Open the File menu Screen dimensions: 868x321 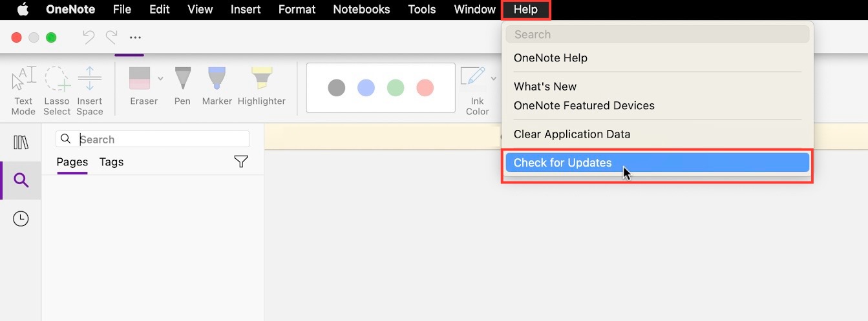point(122,9)
